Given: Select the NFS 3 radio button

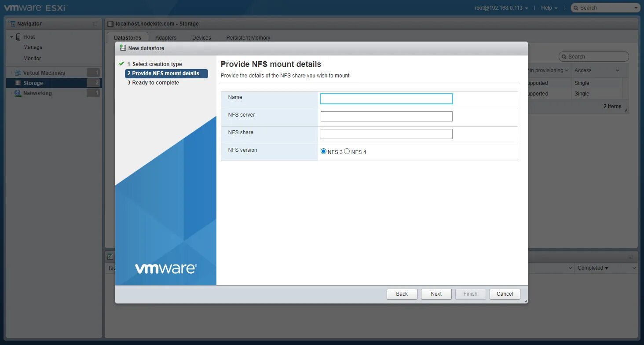Looking at the screenshot, I should [x=323, y=151].
